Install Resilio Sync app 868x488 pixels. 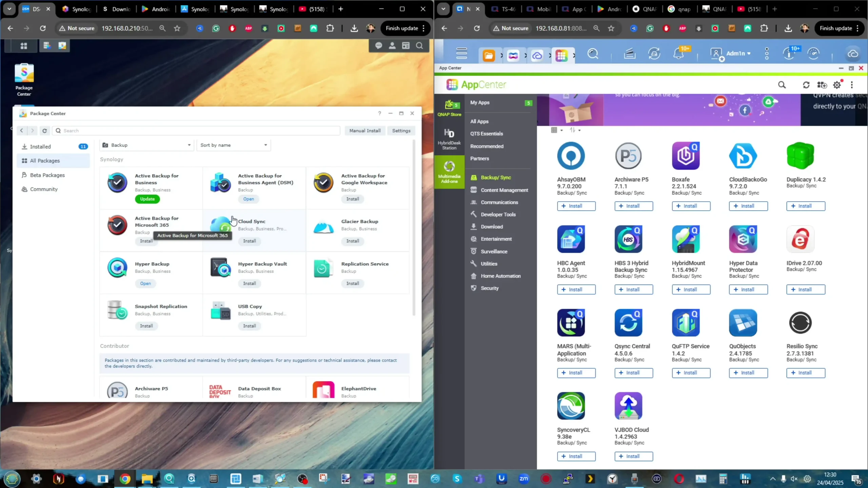(x=806, y=373)
